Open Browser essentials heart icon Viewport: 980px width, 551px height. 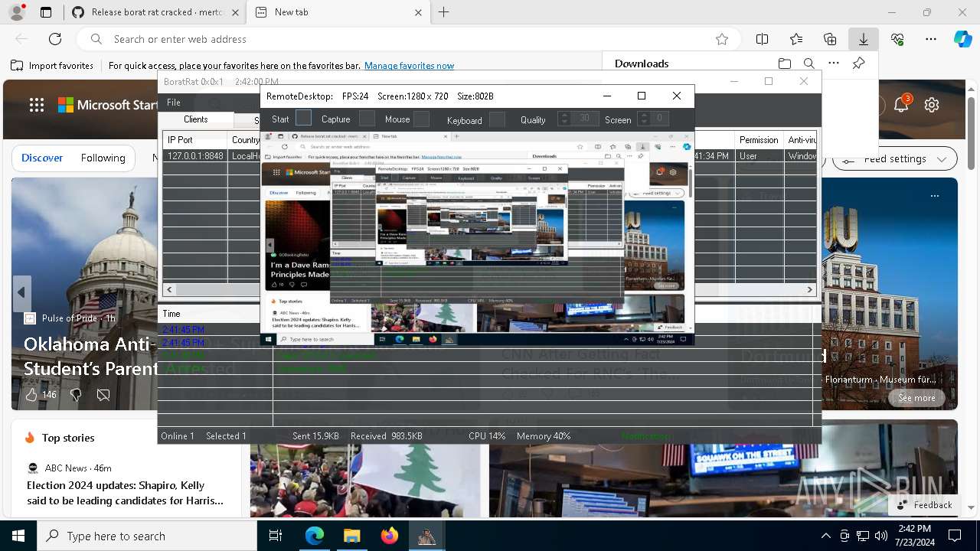tap(897, 39)
